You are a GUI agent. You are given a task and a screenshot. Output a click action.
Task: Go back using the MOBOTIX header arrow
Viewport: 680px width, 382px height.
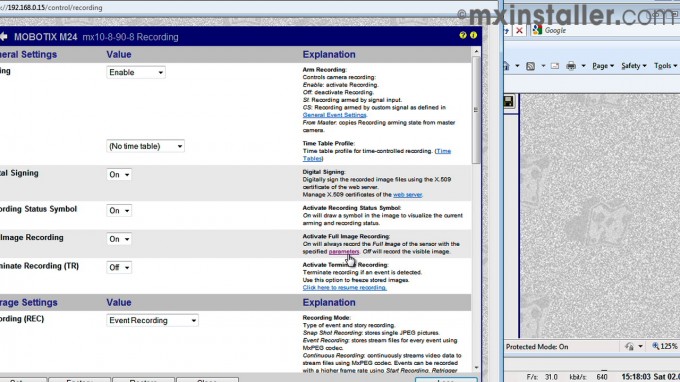point(3,37)
